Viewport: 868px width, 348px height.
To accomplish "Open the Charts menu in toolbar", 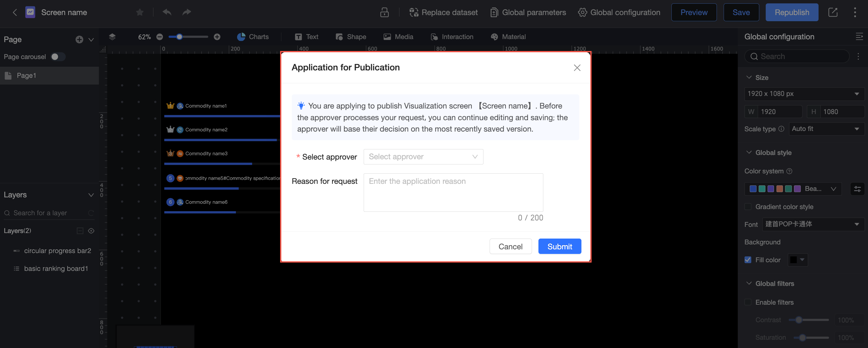I will pos(253,37).
